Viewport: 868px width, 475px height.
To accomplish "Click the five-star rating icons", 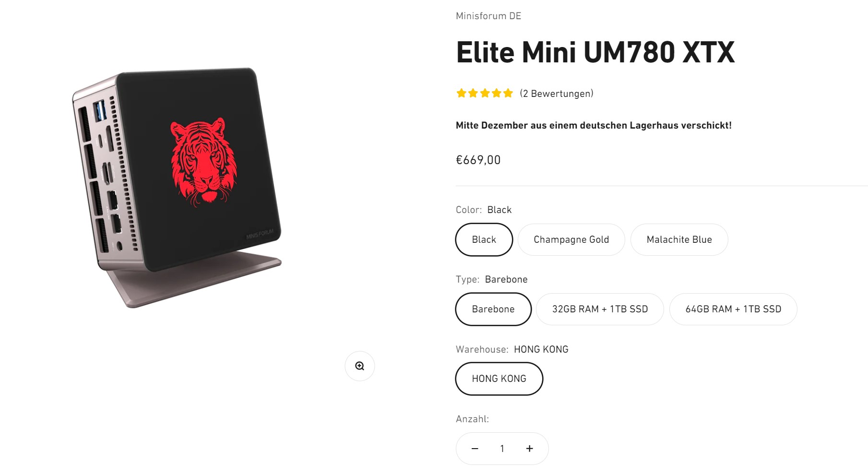I will [x=485, y=93].
